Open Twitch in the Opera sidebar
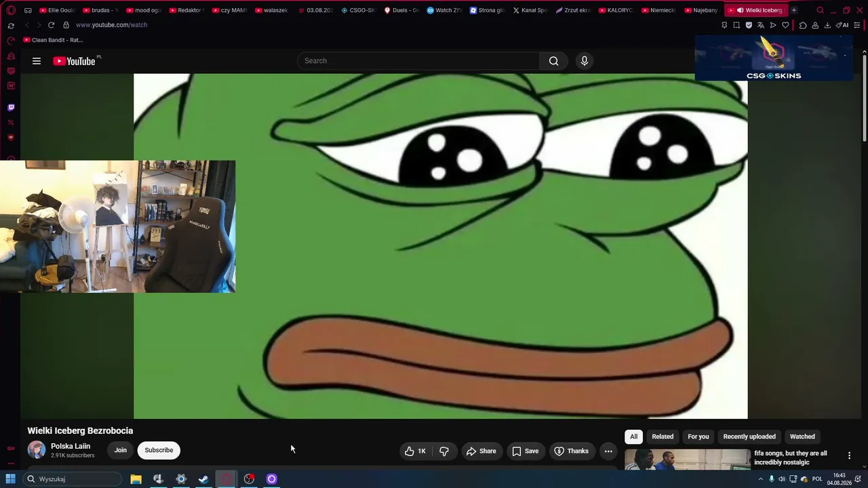Screen dimensions: 868x488 (x=11, y=107)
